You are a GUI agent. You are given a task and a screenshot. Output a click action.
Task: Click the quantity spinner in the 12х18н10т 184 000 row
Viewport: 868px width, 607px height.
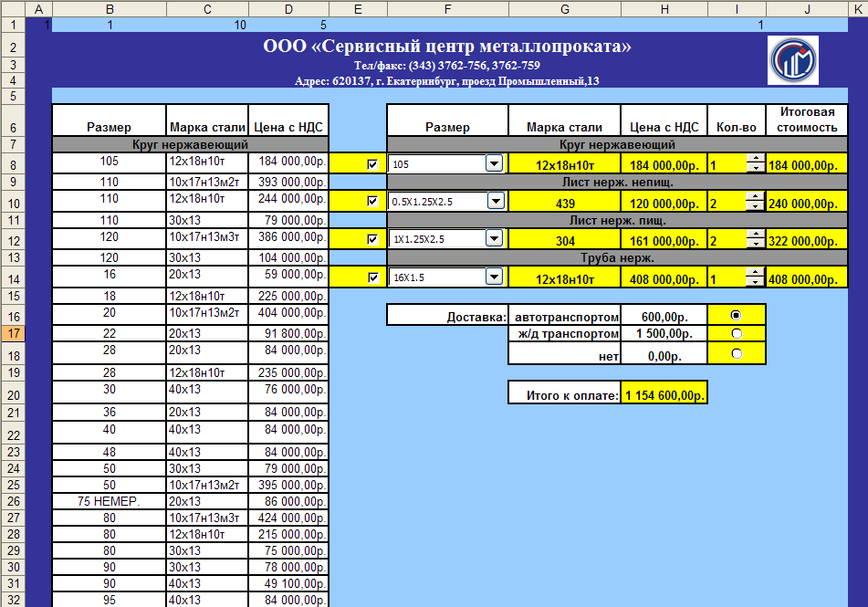(755, 163)
